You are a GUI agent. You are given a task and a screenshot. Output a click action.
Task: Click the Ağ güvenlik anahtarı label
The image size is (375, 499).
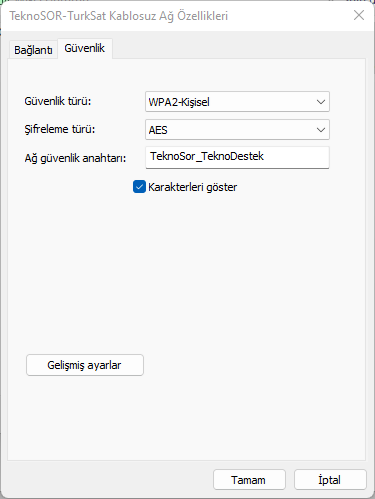[75, 158]
